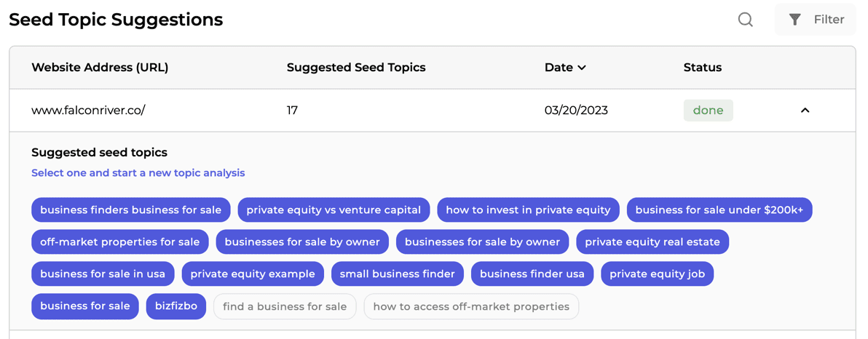
Task: Pick 'how to invest in private equity'
Action: (528, 210)
